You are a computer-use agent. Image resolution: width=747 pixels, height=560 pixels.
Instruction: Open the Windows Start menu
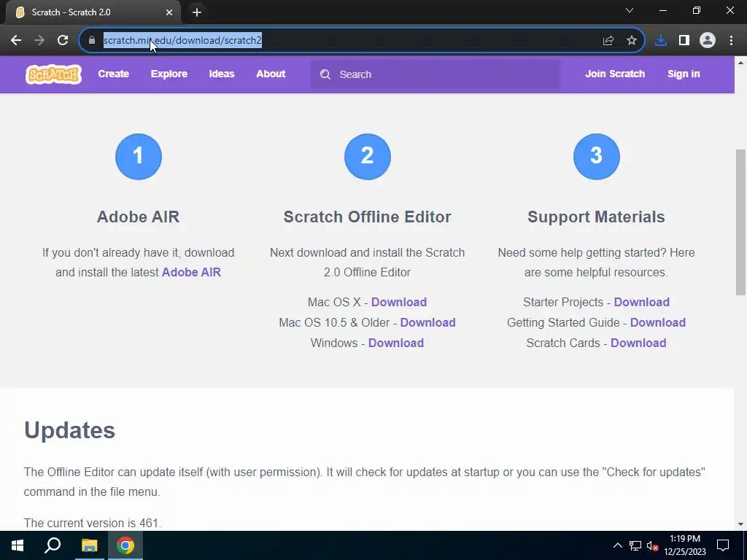(x=18, y=545)
